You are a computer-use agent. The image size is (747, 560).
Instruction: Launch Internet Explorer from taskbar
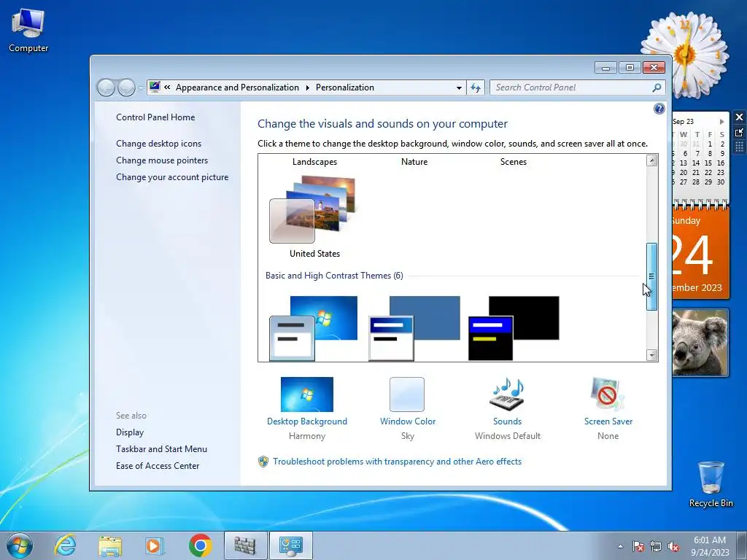[65, 545]
